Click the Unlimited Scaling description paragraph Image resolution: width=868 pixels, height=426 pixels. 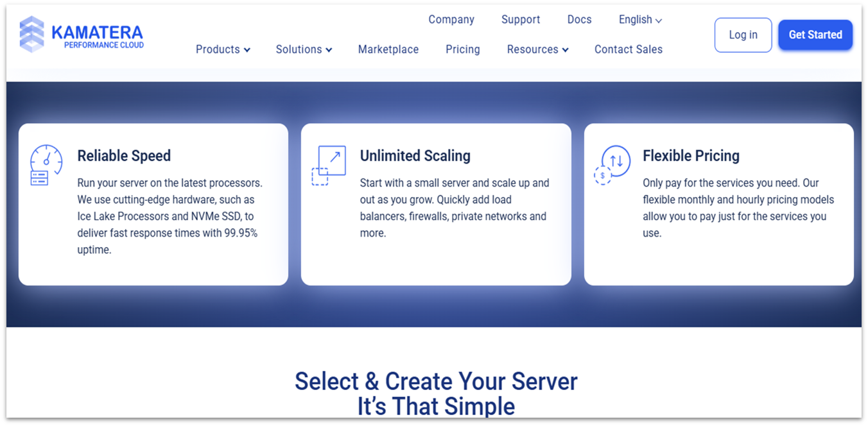(x=455, y=208)
